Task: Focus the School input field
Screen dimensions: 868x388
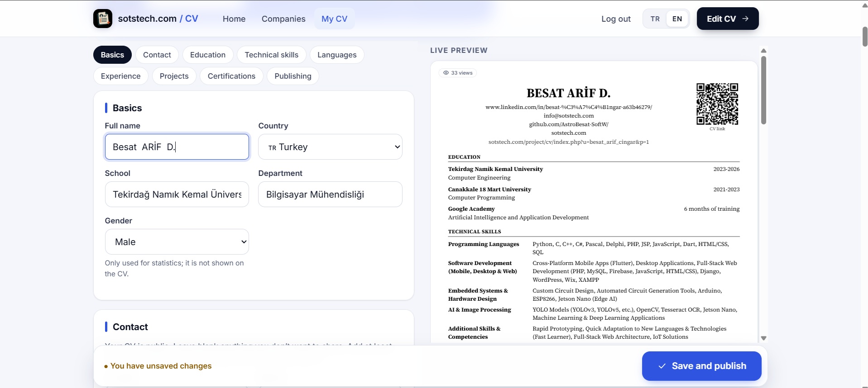Action: pos(177,194)
